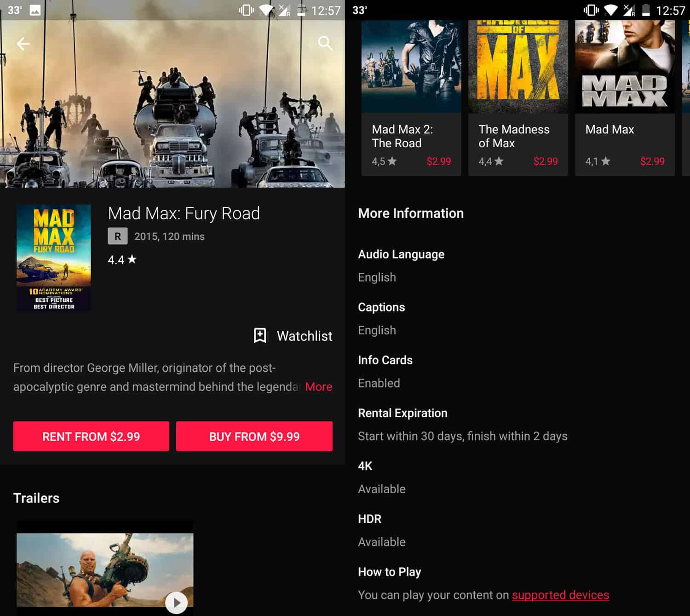Tap the 'More Information' heading
The image size is (690, 616).
pos(411,213)
